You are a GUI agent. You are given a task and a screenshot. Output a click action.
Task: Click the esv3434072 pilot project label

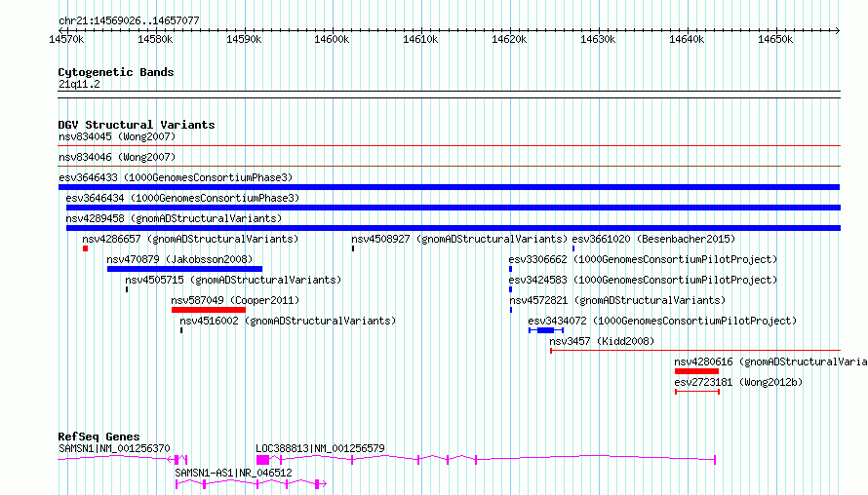(x=662, y=321)
